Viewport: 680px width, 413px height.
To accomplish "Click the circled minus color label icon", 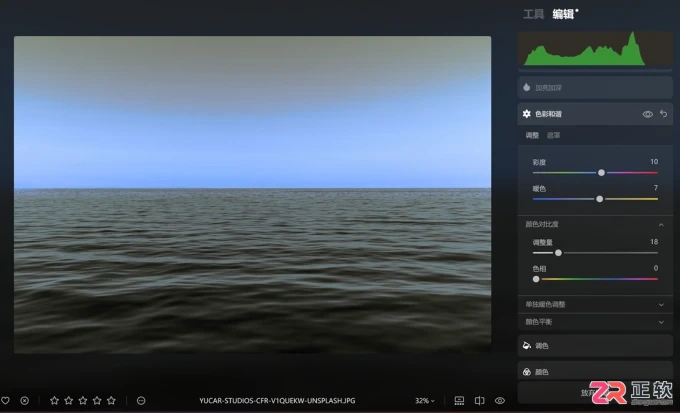I will 141,400.
